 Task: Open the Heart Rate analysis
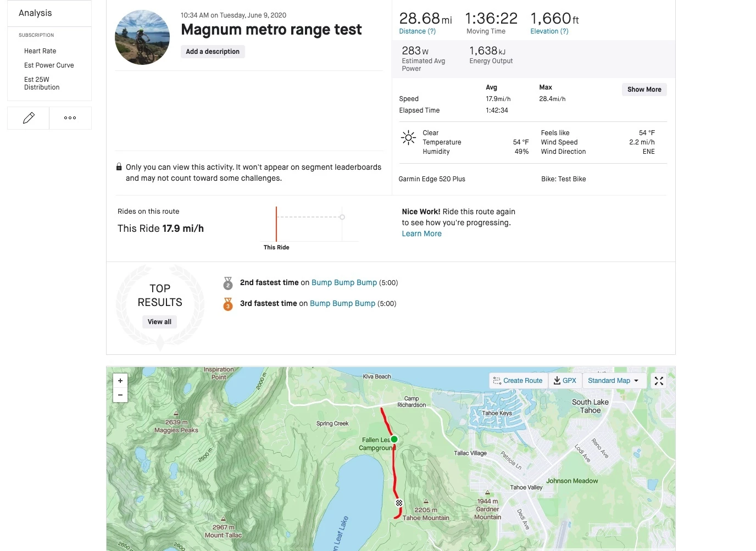[x=40, y=51]
